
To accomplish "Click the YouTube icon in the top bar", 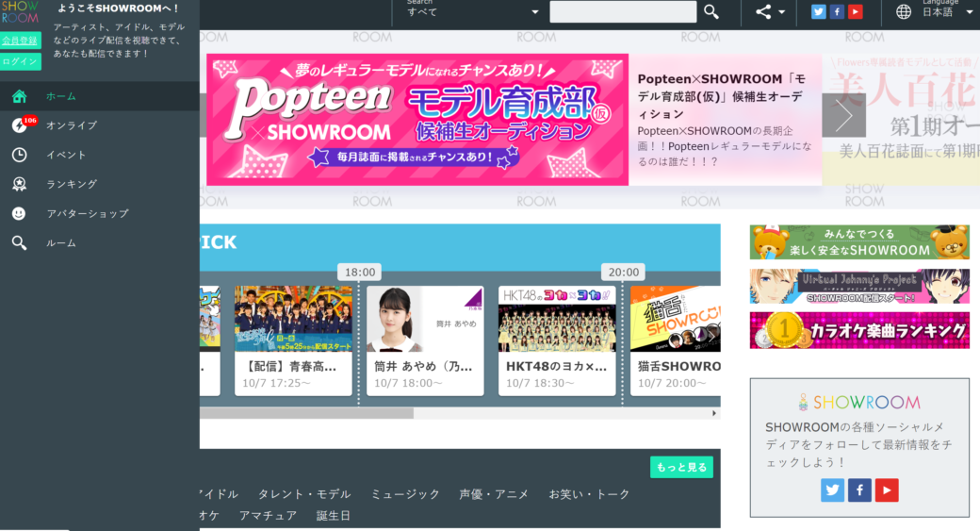I will (x=855, y=11).
